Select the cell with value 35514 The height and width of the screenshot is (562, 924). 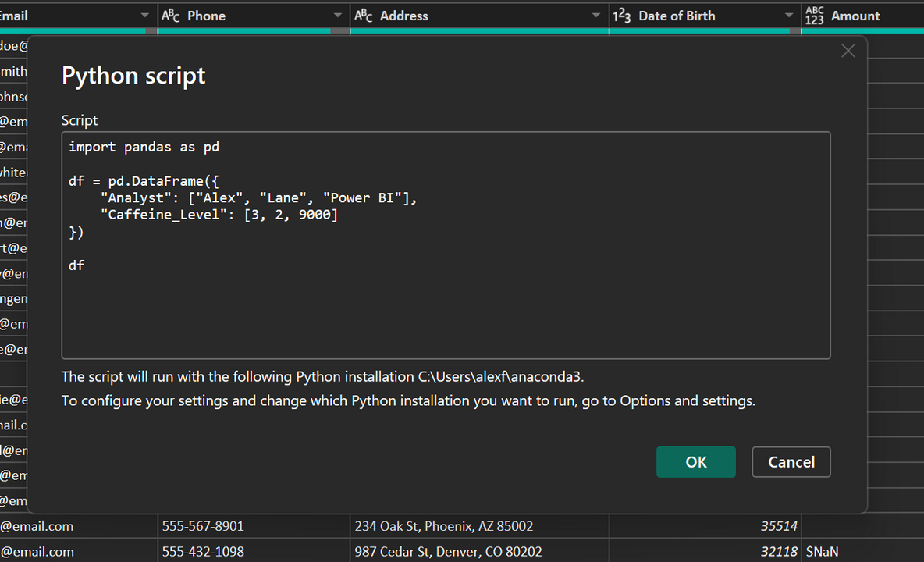(x=705, y=526)
